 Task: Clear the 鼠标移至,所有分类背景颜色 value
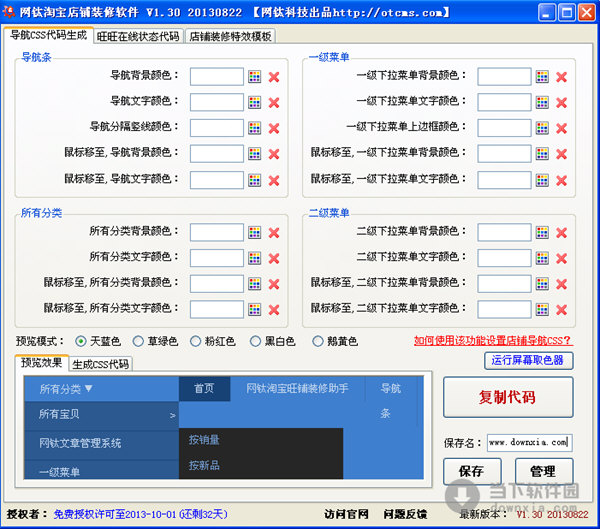(x=274, y=284)
